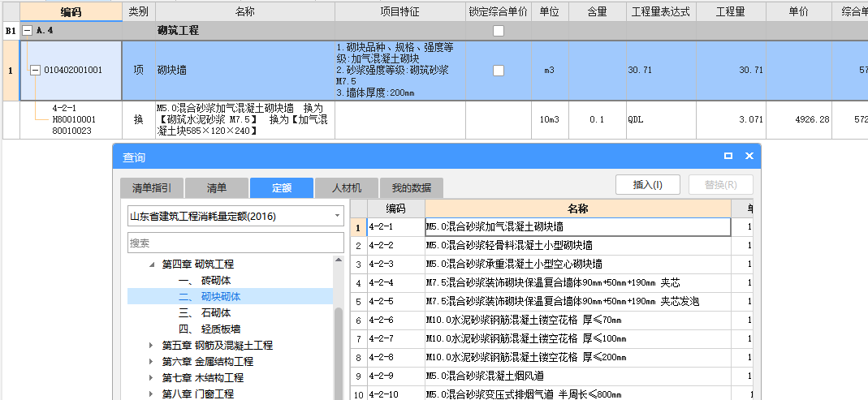
Task: Click the 名称 header in the 查询 dialog
Action: (x=578, y=209)
